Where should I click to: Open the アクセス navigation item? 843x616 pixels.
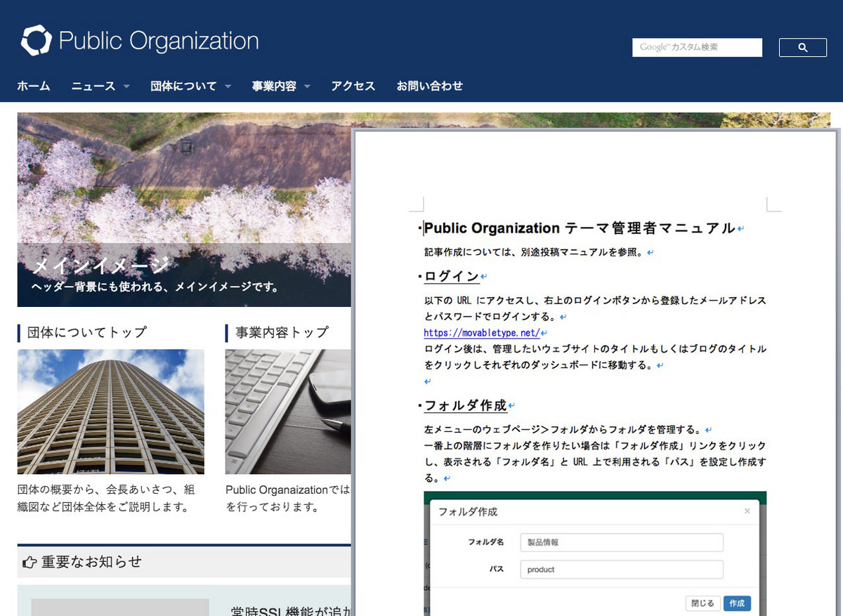tap(353, 86)
